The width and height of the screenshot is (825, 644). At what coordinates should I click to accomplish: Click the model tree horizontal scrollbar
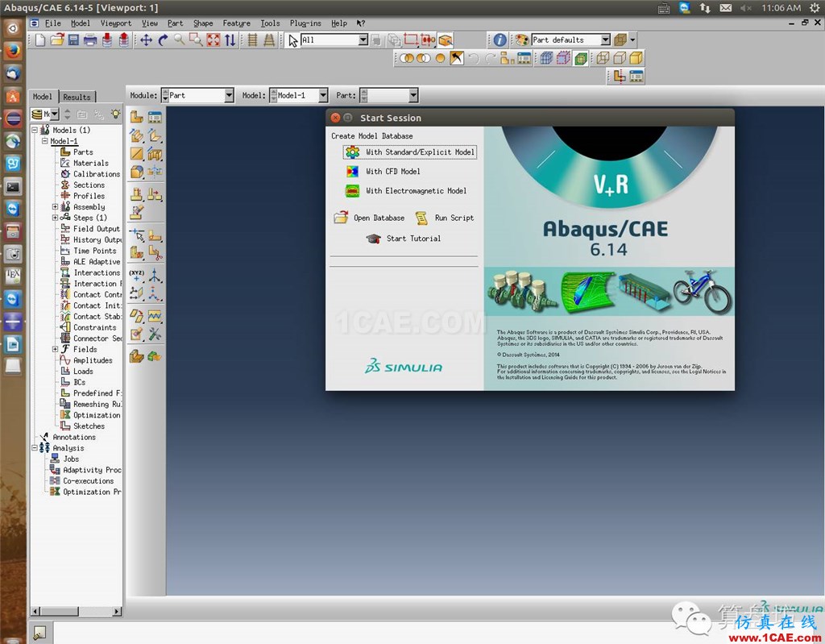(76, 611)
